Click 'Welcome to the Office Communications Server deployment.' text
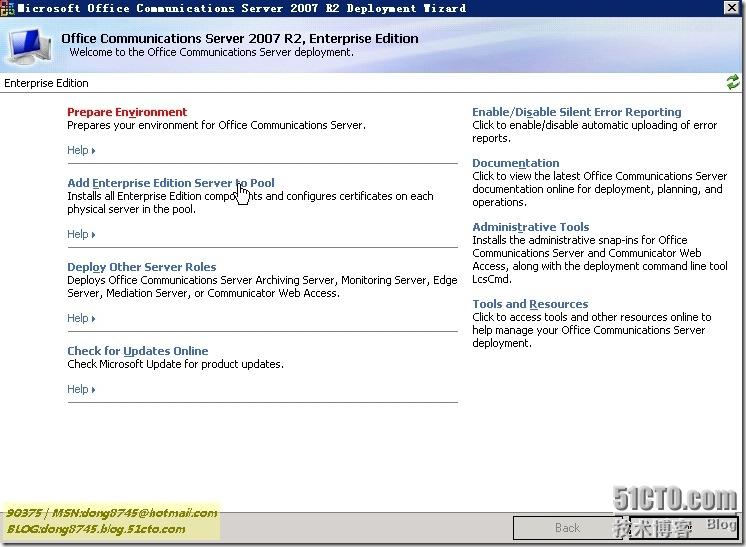 pos(212,52)
